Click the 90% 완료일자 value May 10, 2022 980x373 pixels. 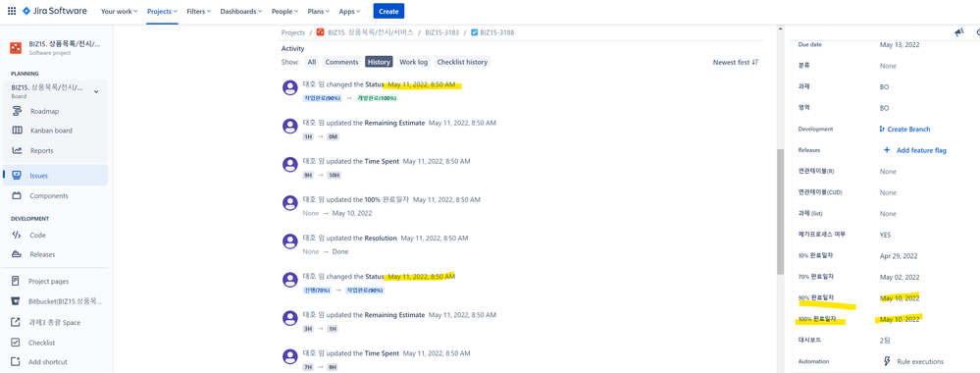pos(900,297)
